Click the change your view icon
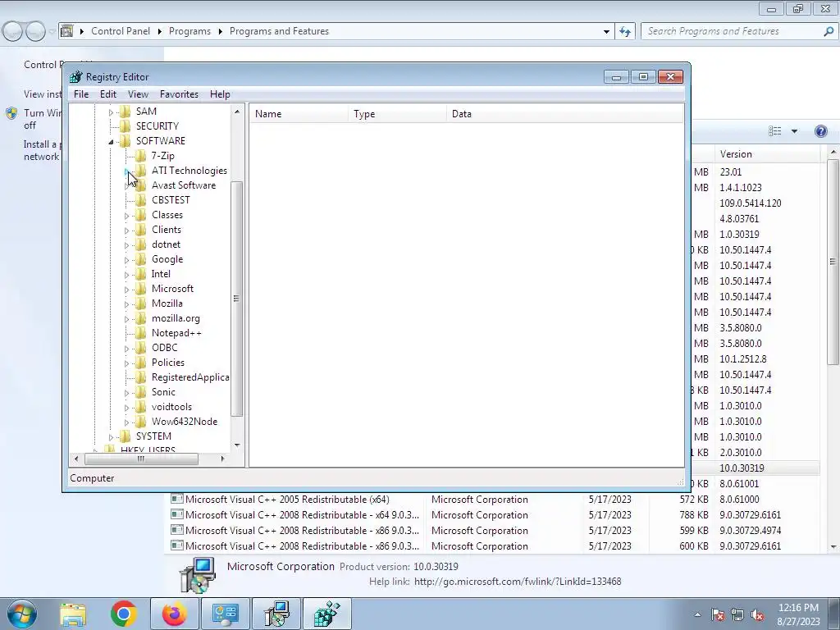Screen dimensions: 840x630 point(774,131)
